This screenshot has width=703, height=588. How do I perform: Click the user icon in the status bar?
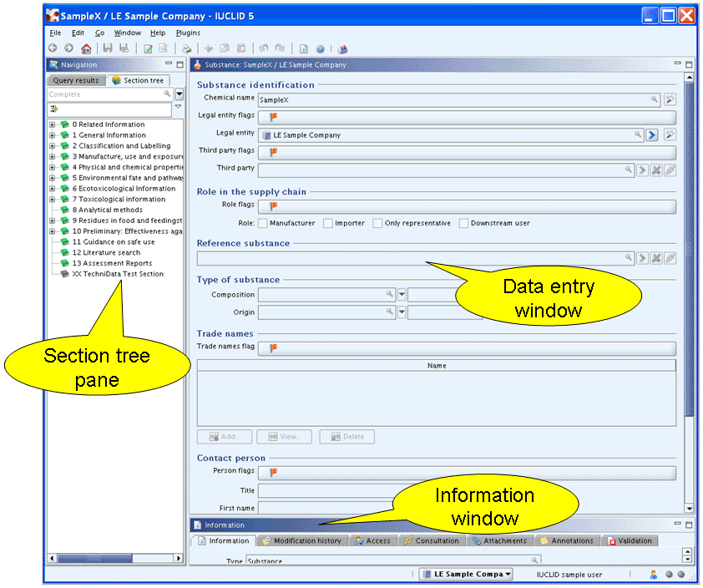[x=653, y=575]
